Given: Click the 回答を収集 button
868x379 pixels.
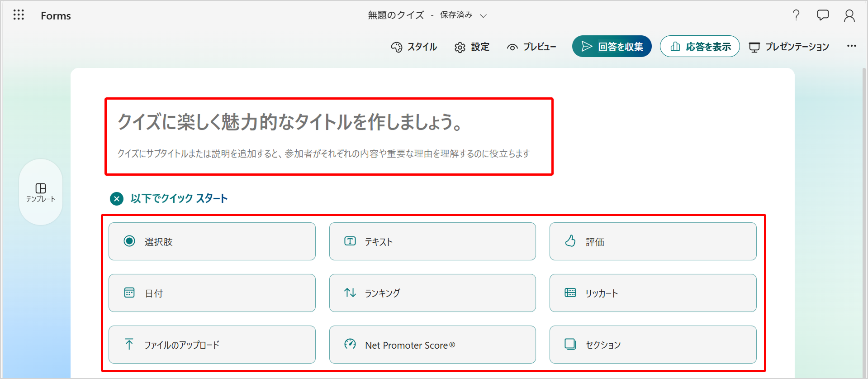Looking at the screenshot, I should (612, 47).
